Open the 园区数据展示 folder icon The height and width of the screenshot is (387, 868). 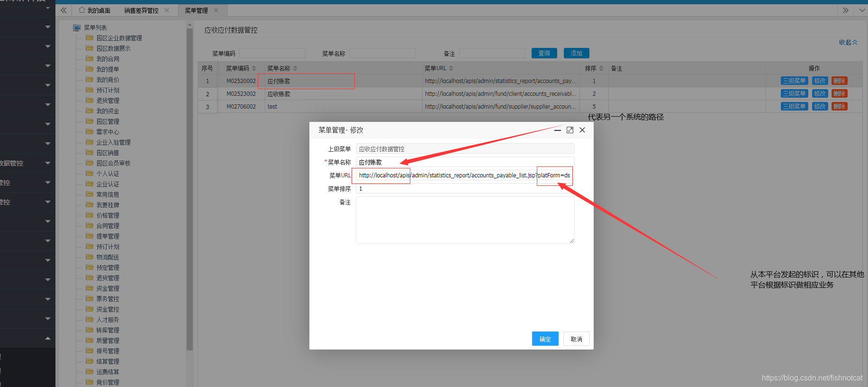point(90,48)
